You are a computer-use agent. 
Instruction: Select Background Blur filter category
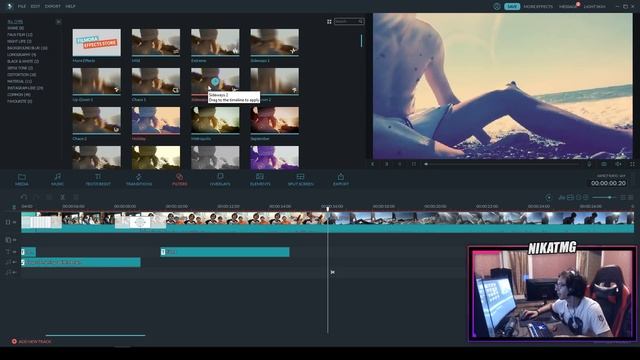(x=27, y=48)
